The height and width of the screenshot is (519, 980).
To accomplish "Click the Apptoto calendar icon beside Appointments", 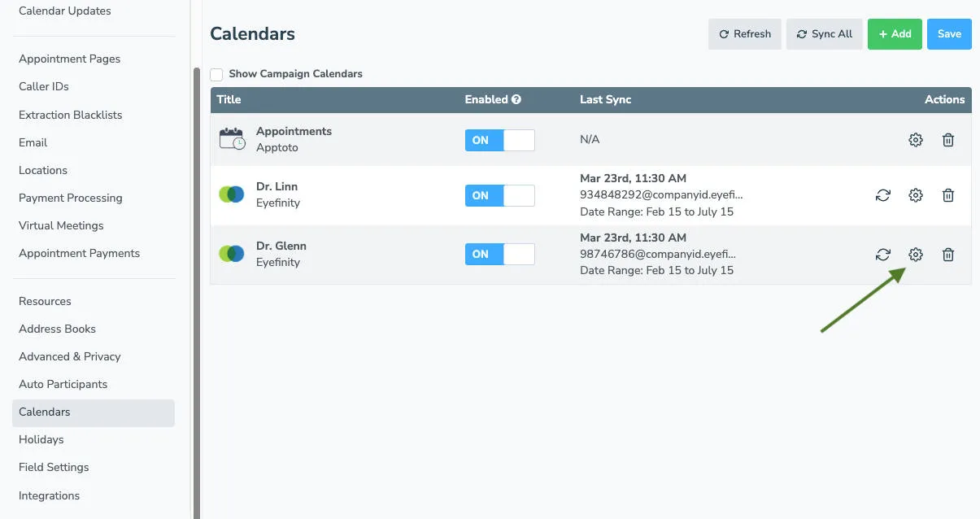I will (232, 139).
